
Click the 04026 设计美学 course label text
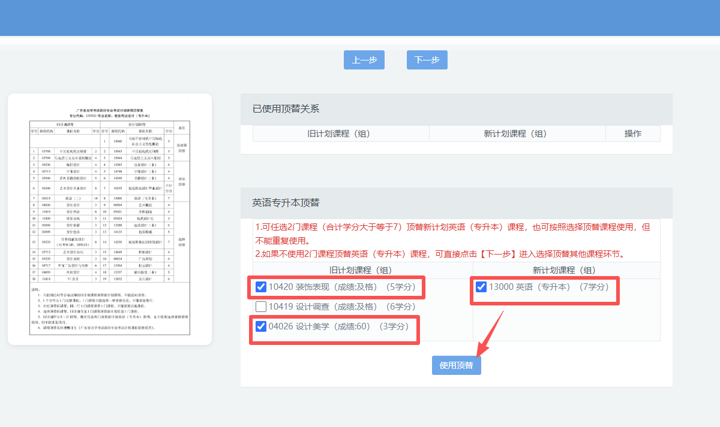(x=338, y=326)
